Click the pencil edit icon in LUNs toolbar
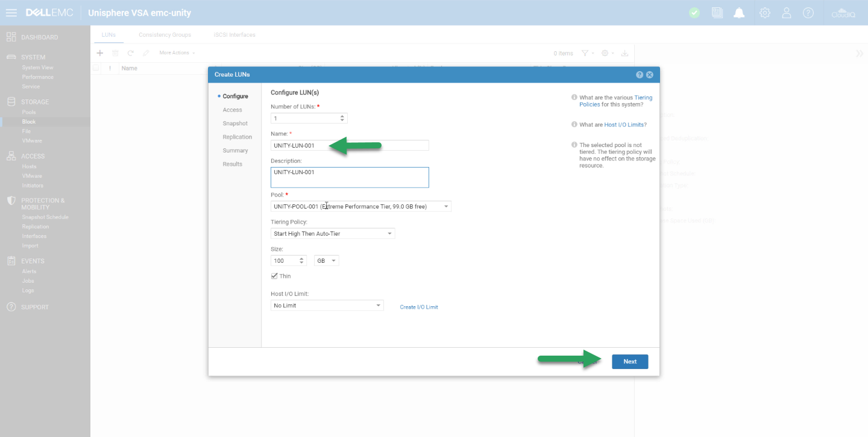868x437 pixels. [146, 53]
